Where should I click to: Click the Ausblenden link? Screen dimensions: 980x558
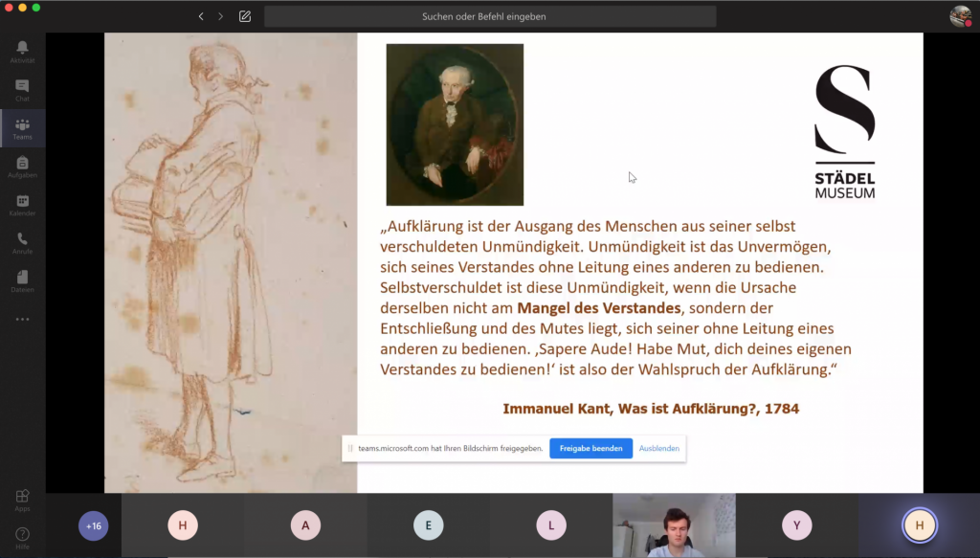[659, 448]
